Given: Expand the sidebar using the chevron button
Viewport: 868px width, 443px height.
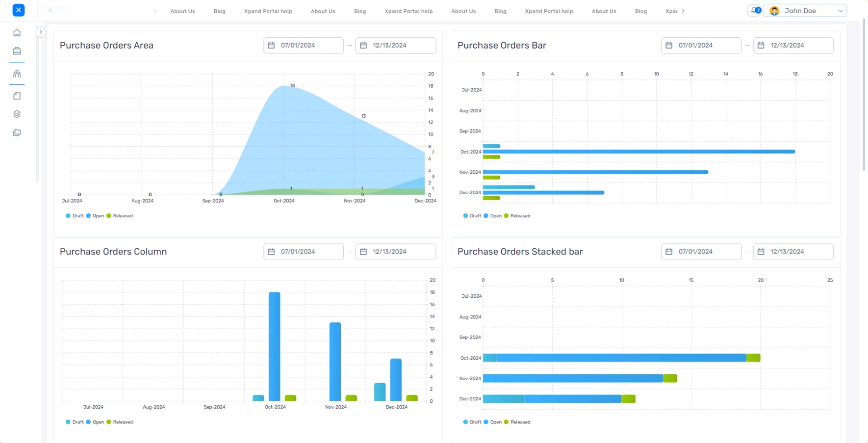Looking at the screenshot, I should (41, 32).
